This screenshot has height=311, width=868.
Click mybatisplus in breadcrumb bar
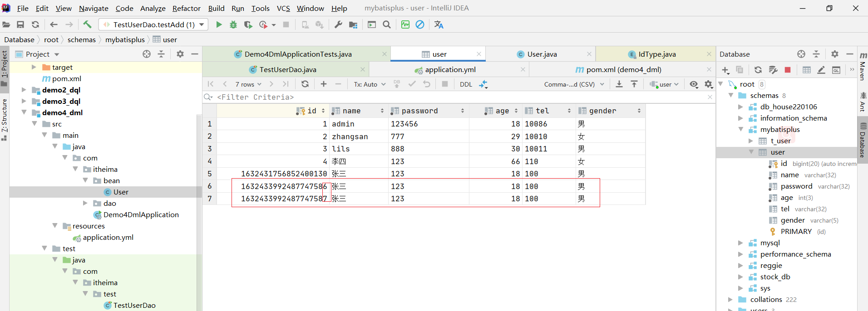(x=125, y=39)
